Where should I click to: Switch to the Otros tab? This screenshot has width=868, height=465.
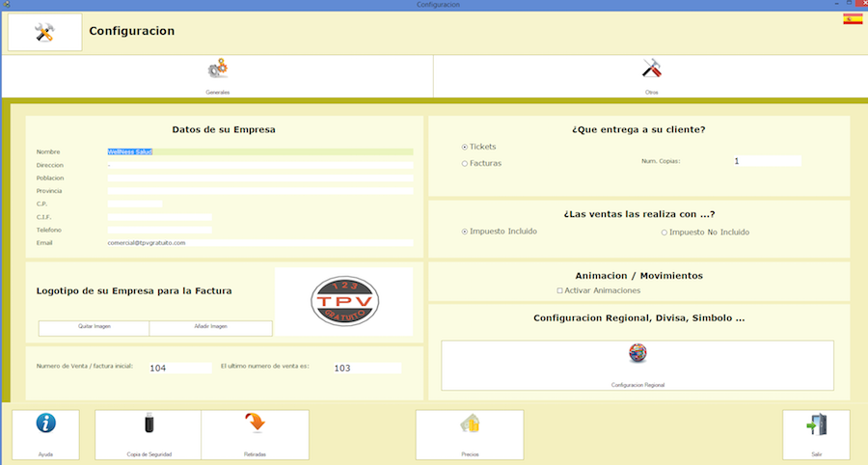651,70
